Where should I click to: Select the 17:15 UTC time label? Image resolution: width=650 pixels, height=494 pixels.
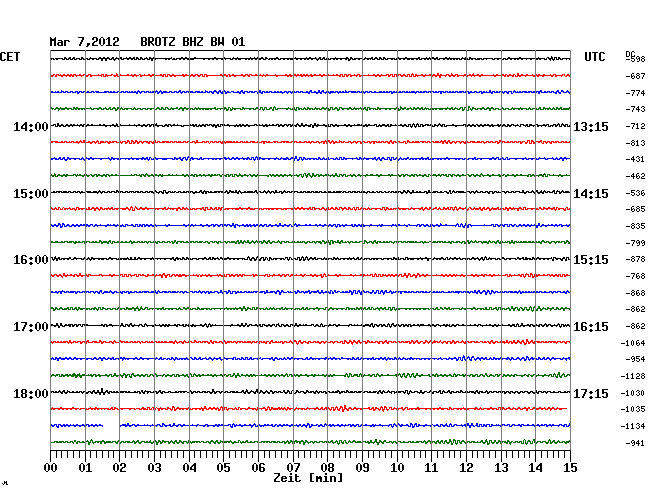(590, 393)
